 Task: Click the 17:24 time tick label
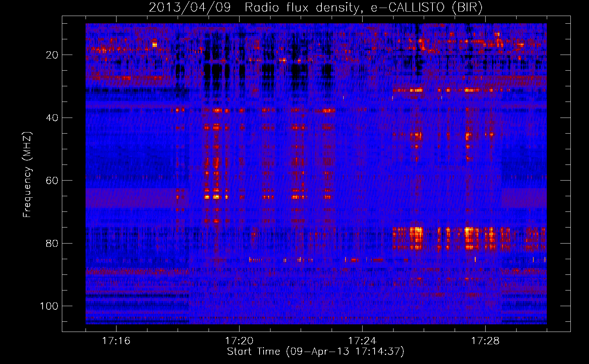(x=362, y=341)
